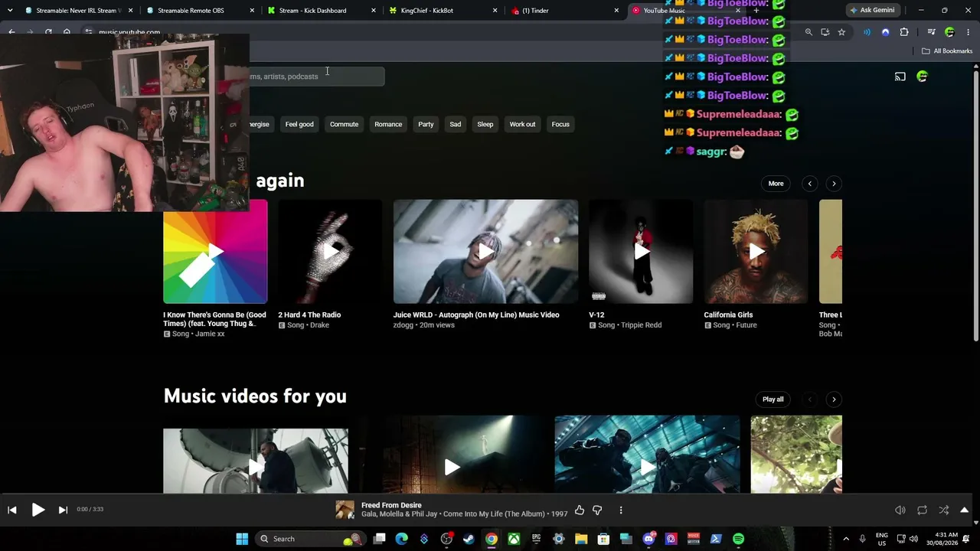Open Chrome extensions puzzle menu

click(904, 32)
